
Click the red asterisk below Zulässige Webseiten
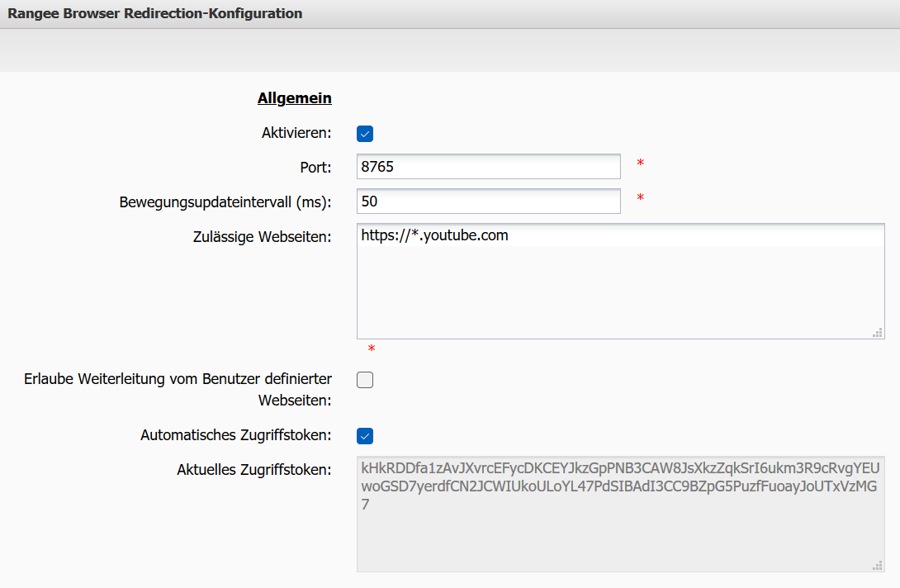coord(372,350)
